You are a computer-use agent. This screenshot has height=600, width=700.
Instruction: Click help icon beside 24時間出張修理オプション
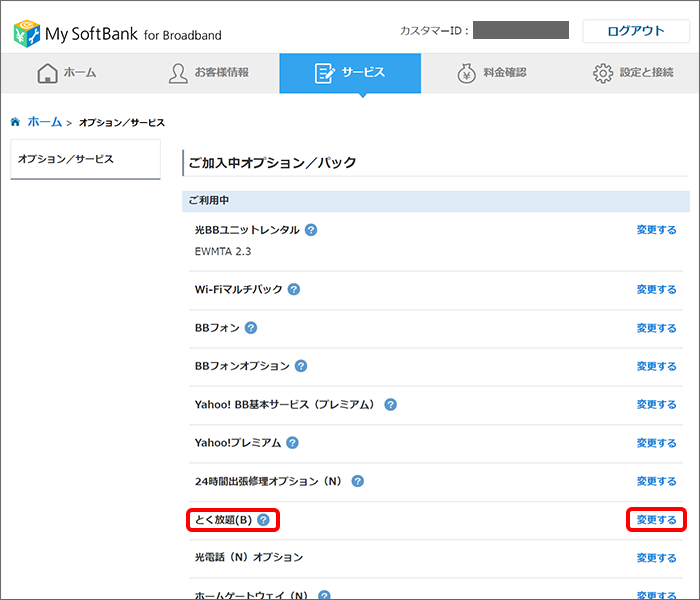point(357,481)
